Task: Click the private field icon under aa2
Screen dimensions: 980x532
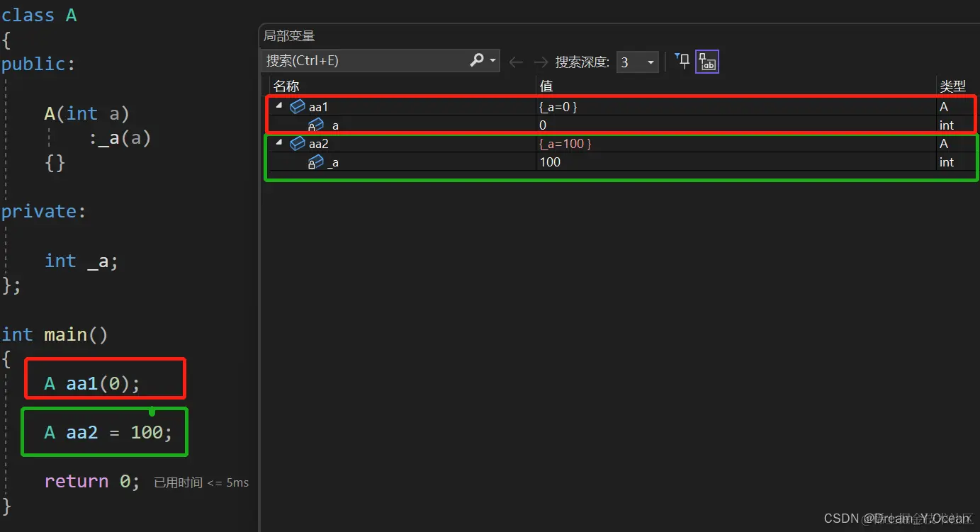Action: (x=315, y=162)
